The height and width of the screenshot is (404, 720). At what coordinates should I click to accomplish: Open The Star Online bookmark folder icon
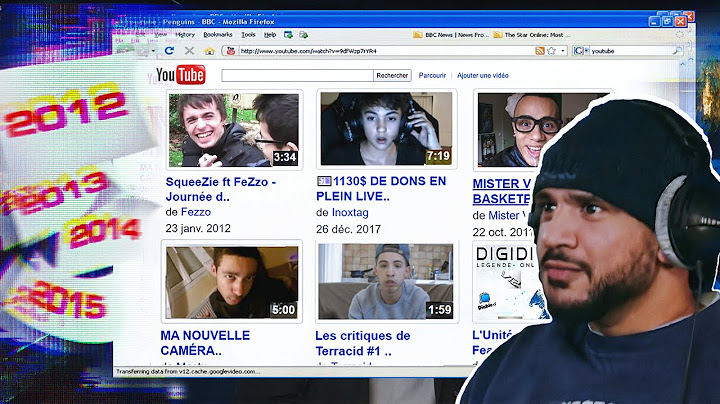(498, 35)
